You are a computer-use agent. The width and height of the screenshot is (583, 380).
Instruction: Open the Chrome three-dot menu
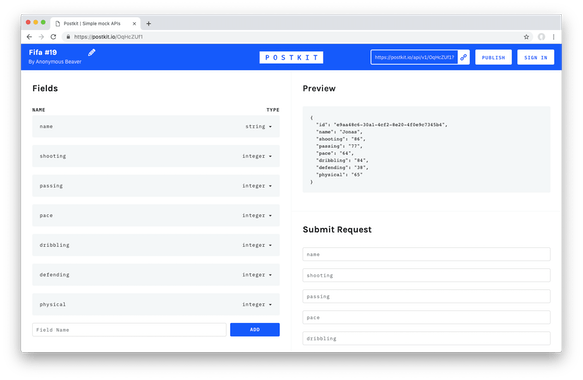point(554,37)
